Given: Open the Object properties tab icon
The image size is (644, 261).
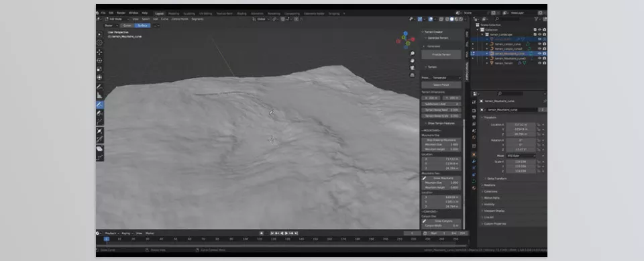Looking at the screenshot, I should click(x=474, y=154).
